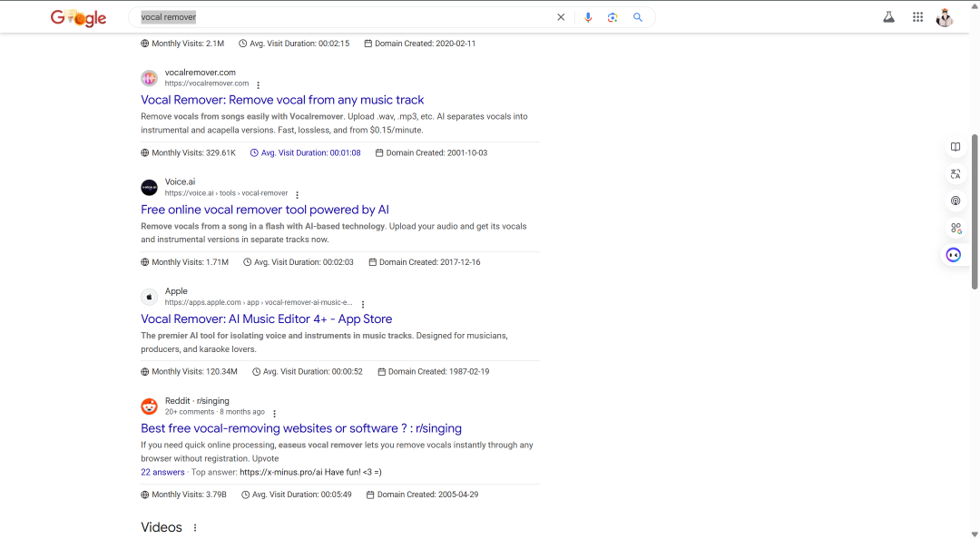Viewport: 980px width, 539px height.
Task: Click clock icon beside Avg. Visit Duration 00:02:03
Action: [x=248, y=262]
